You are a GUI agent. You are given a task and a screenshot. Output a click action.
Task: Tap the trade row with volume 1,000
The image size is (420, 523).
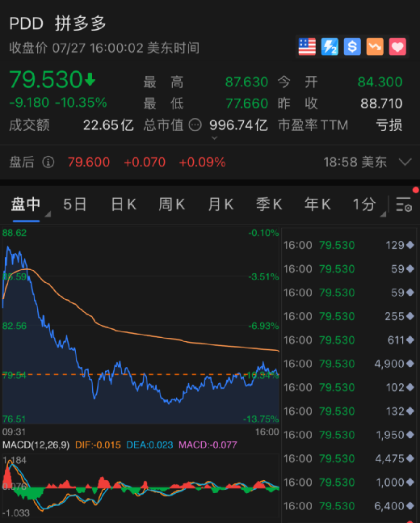point(349,483)
